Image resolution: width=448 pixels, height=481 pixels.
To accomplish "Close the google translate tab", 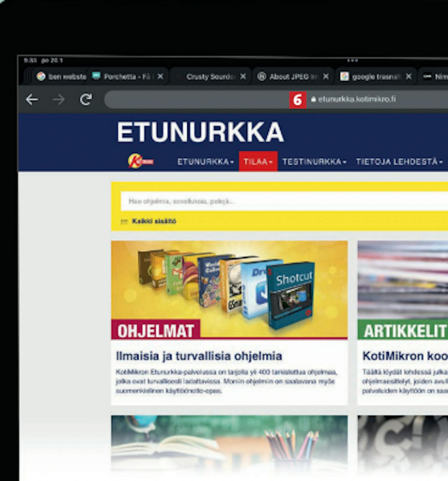I will [409, 76].
